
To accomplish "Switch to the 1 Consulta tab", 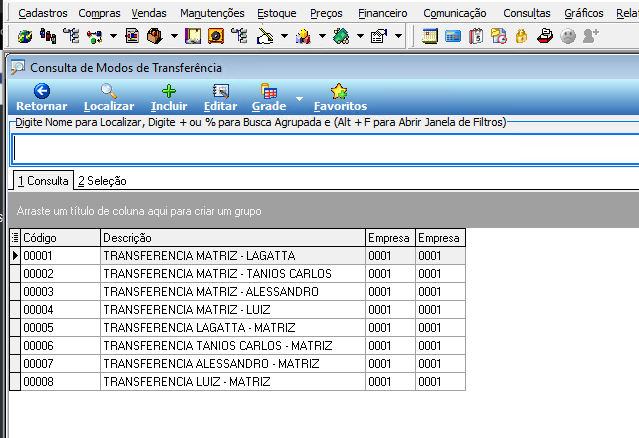I will (43, 180).
